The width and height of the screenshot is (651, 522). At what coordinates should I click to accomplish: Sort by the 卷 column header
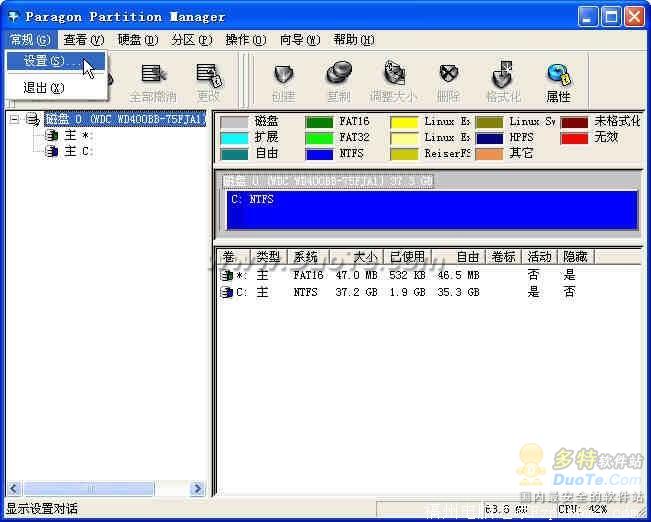pyautogui.click(x=234, y=257)
